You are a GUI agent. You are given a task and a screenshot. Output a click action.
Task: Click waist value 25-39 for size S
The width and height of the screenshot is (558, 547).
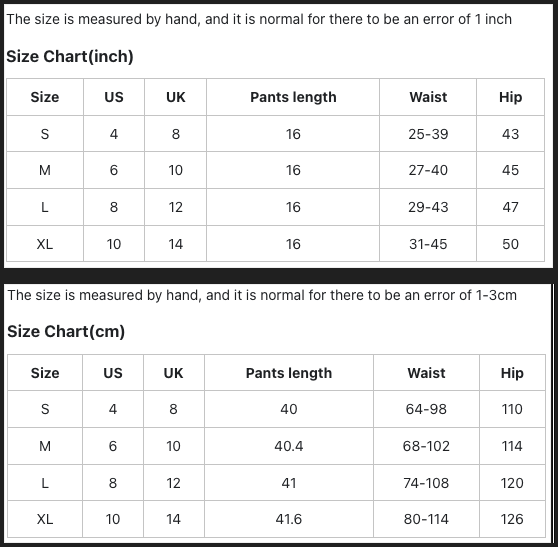(x=428, y=134)
